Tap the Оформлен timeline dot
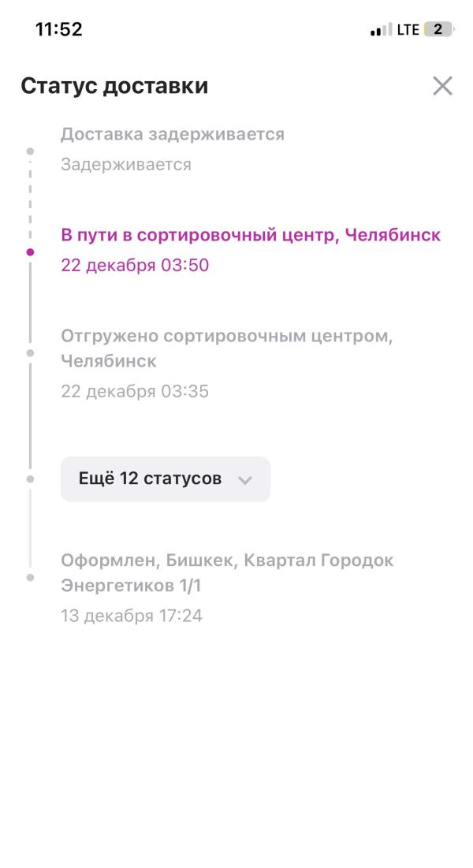473x868 pixels. pyautogui.click(x=31, y=577)
